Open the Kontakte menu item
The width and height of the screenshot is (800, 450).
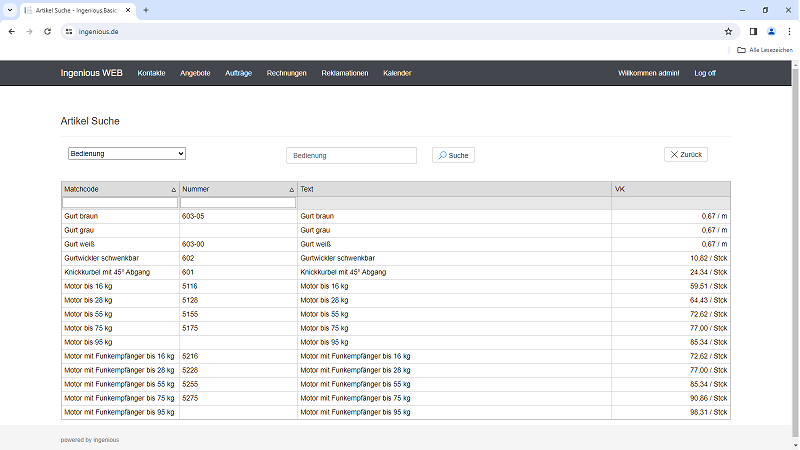point(152,73)
